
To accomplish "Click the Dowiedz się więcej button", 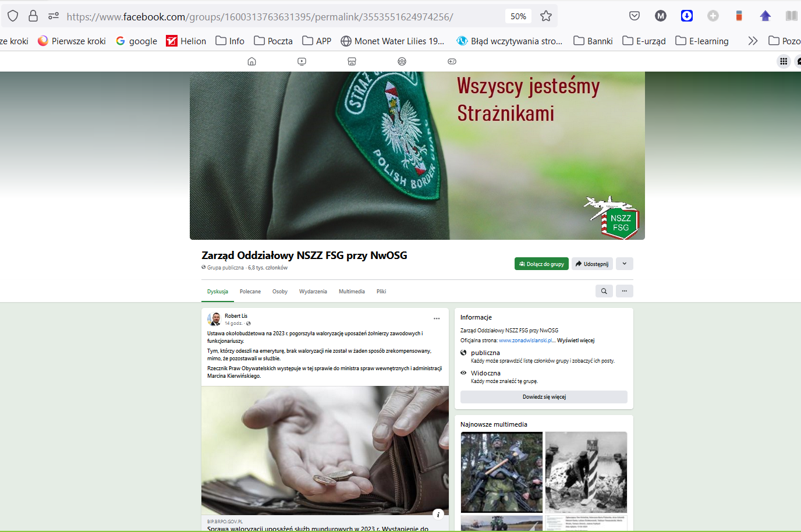I will (x=544, y=397).
